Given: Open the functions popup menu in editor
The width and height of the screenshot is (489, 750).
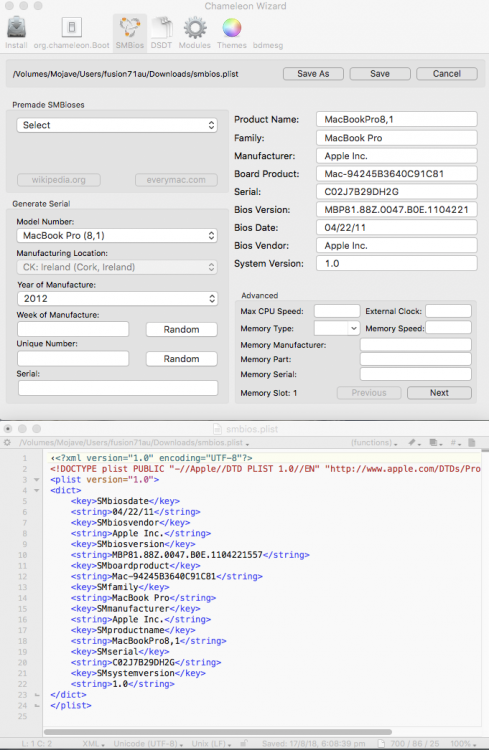Looking at the screenshot, I should 374,442.
